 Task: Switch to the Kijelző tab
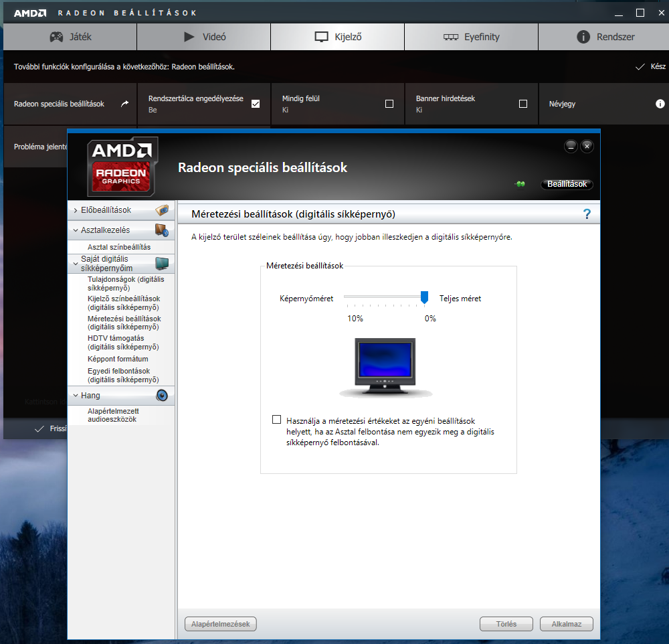pos(337,37)
